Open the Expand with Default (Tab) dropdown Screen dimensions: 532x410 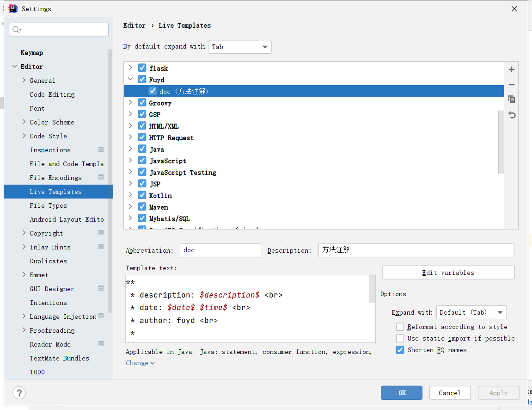(x=471, y=312)
